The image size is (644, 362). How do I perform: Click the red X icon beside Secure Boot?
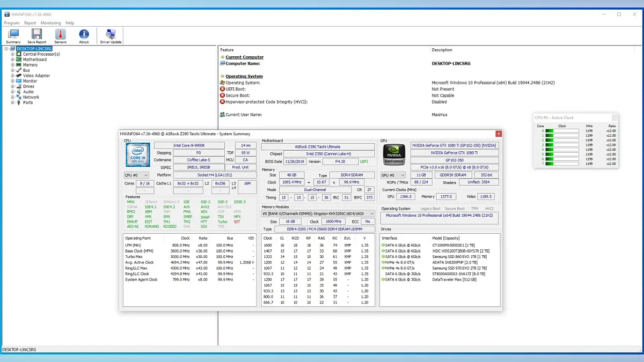click(222, 95)
